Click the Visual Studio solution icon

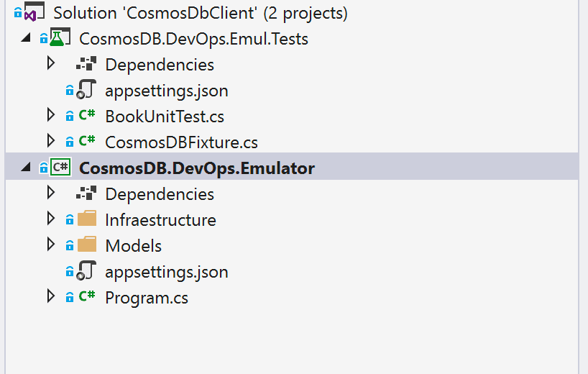point(34,12)
